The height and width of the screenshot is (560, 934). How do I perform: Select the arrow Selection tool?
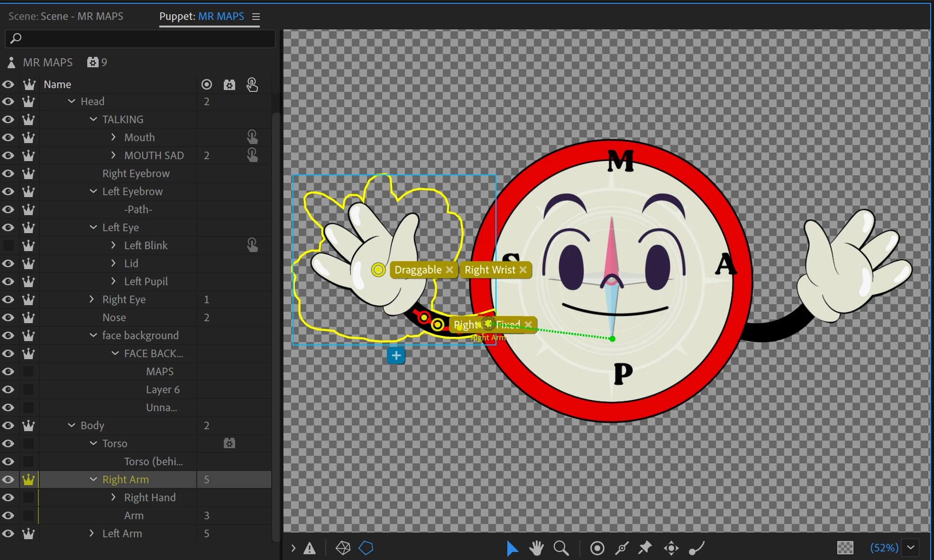512,548
